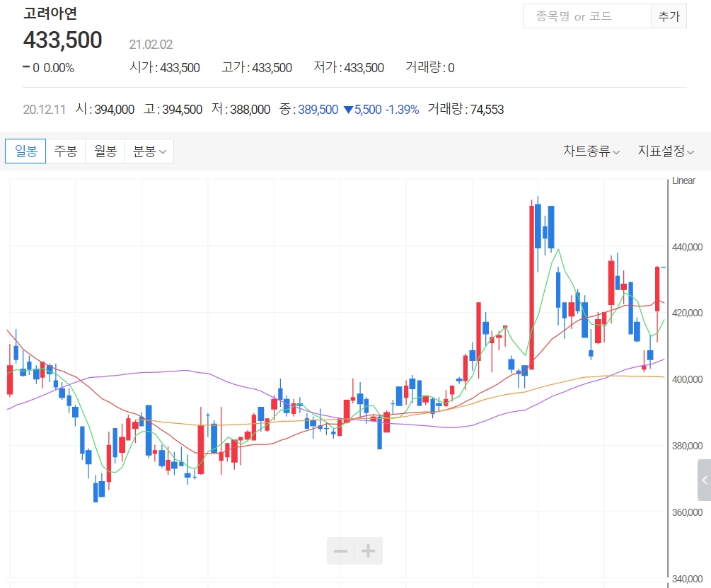Click the 400,000 axis label
The image size is (711, 588).
pyautogui.click(x=687, y=379)
